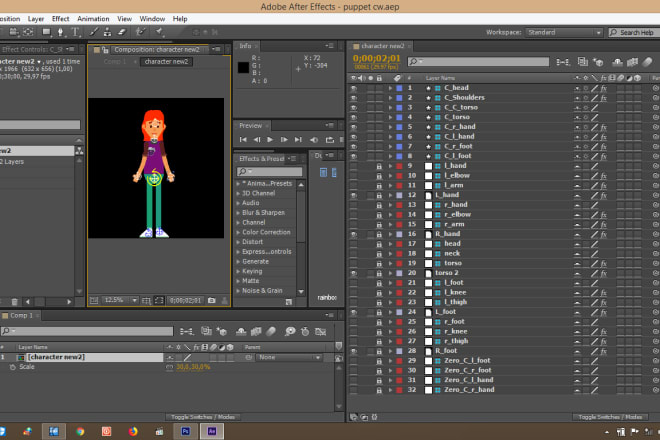Expand the C_head layer properties

point(390,88)
